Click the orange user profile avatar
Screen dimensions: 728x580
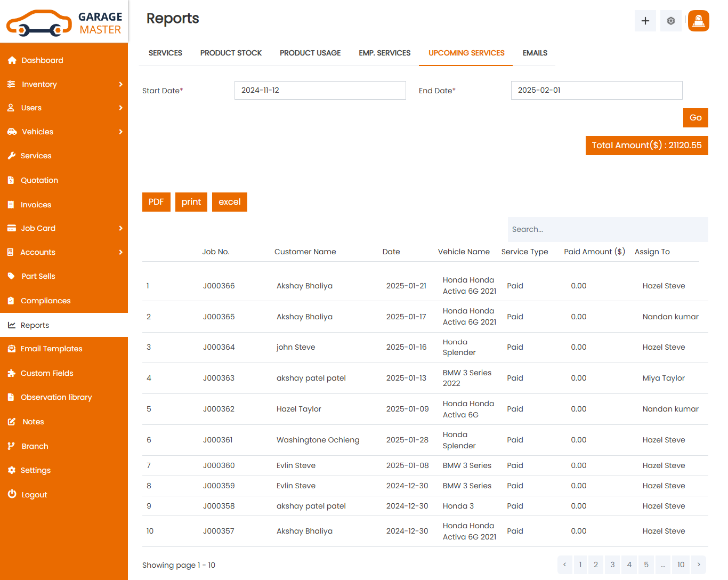tap(698, 21)
